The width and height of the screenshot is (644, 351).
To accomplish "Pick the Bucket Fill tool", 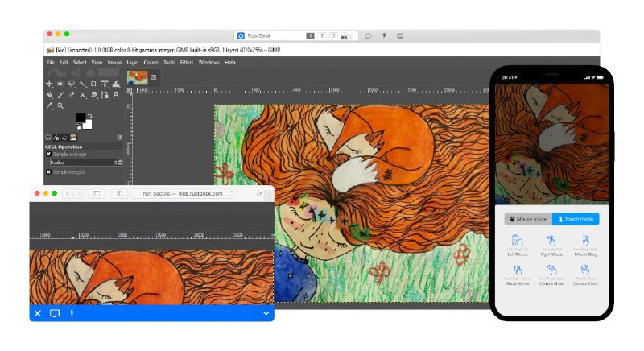I will point(50,95).
